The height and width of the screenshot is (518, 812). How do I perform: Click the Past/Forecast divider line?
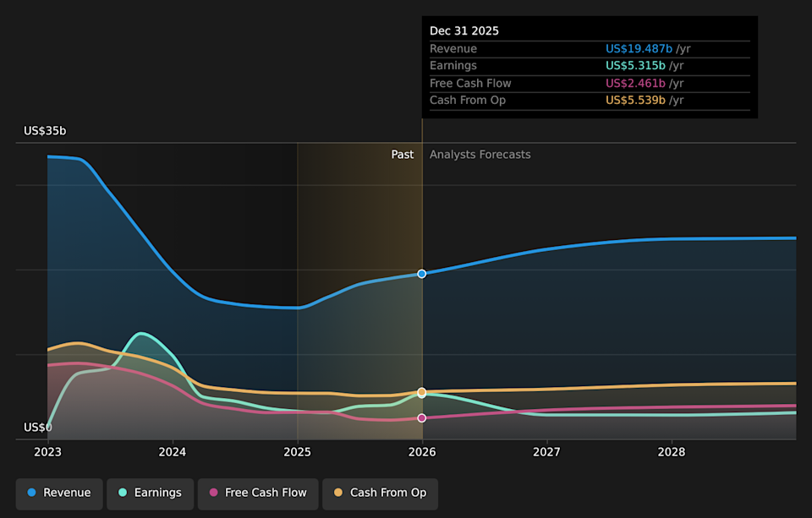coord(421,287)
